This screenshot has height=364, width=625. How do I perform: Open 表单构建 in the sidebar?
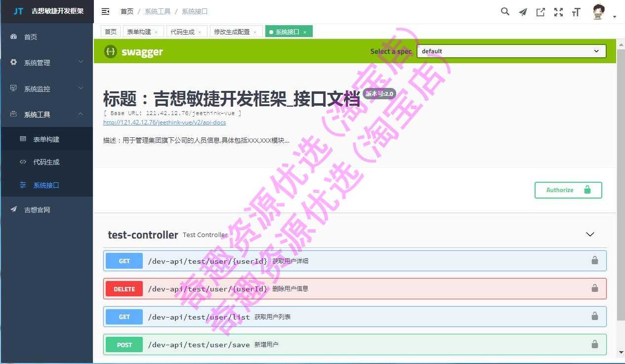click(46, 139)
